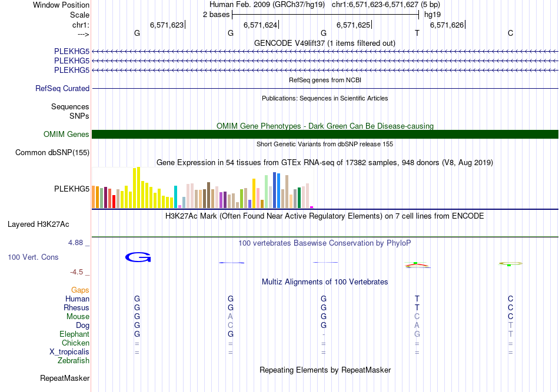
Task: Click the Window Position track label
Action: (61, 5)
